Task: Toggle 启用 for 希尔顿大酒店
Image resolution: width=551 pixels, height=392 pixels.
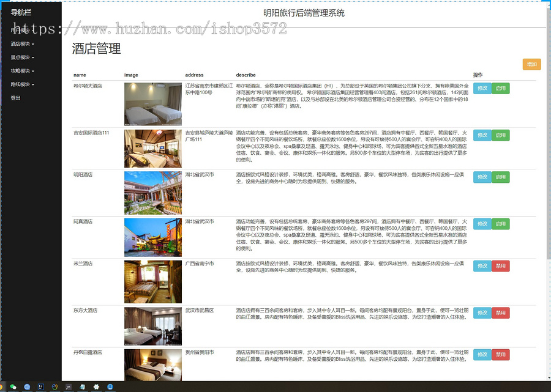Action: (500, 88)
